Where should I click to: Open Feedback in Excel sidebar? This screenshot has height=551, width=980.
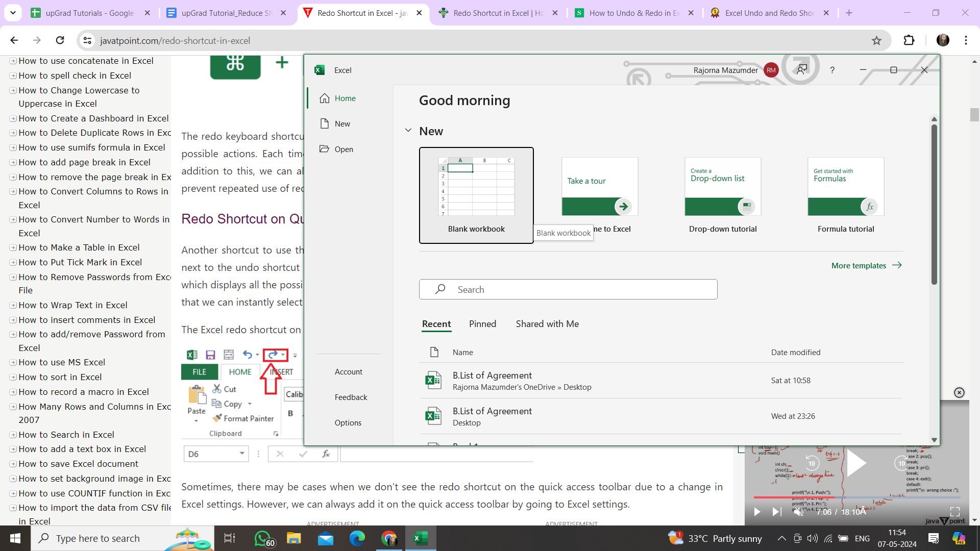pos(351,397)
